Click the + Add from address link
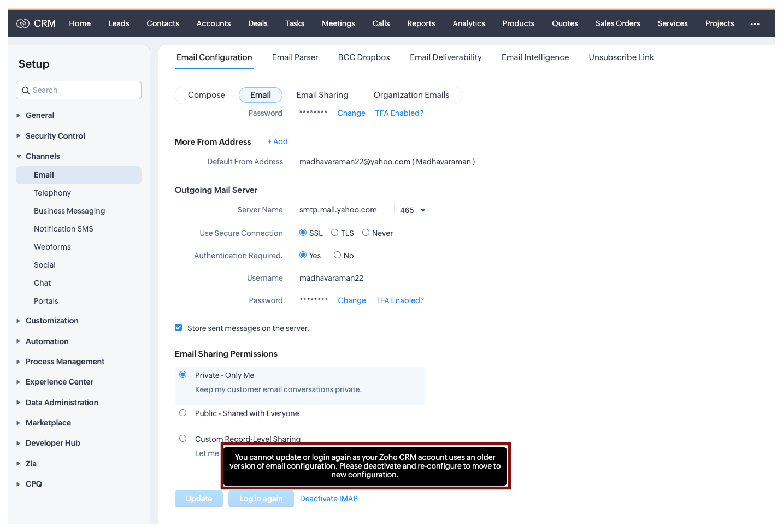 (x=278, y=141)
